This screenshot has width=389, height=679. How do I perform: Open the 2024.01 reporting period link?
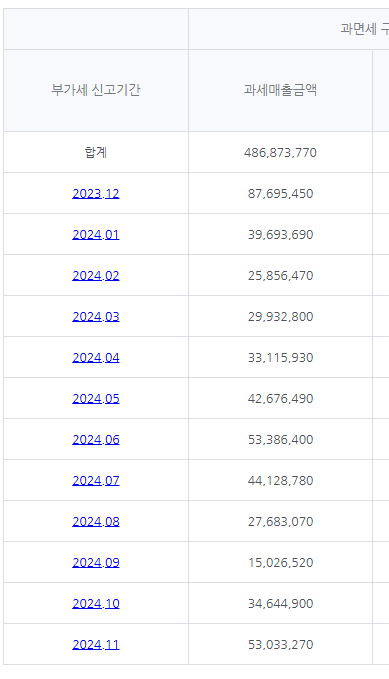pos(96,234)
